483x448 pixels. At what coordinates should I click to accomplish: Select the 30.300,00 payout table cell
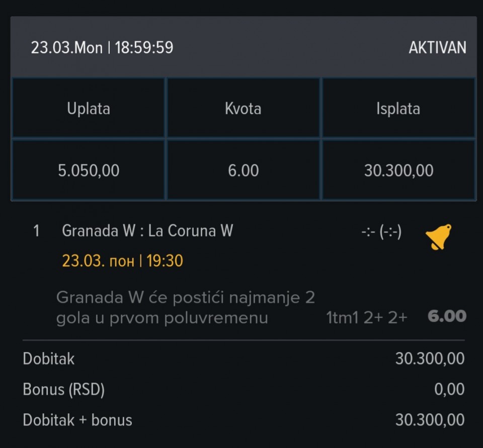point(398,170)
